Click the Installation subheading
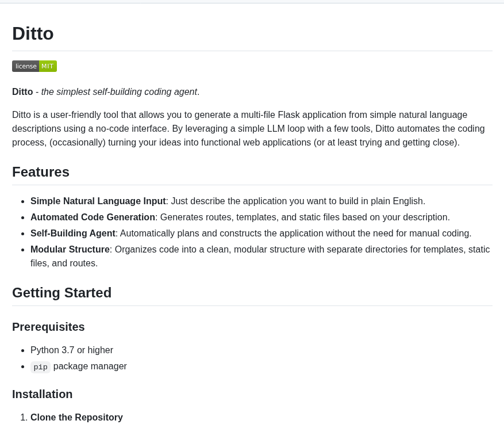Image resolution: width=504 pixels, height=428 pixels. click(x=43, y=394)
